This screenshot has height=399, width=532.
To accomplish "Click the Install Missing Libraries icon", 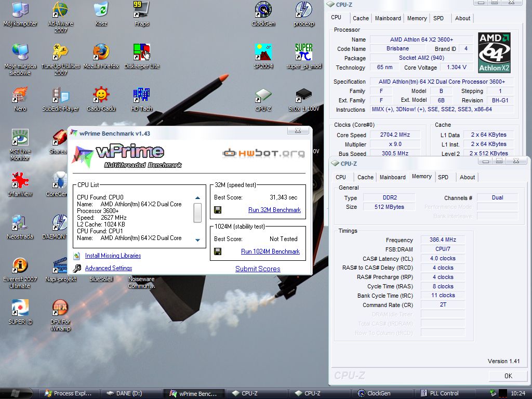I will coord(77,256).
